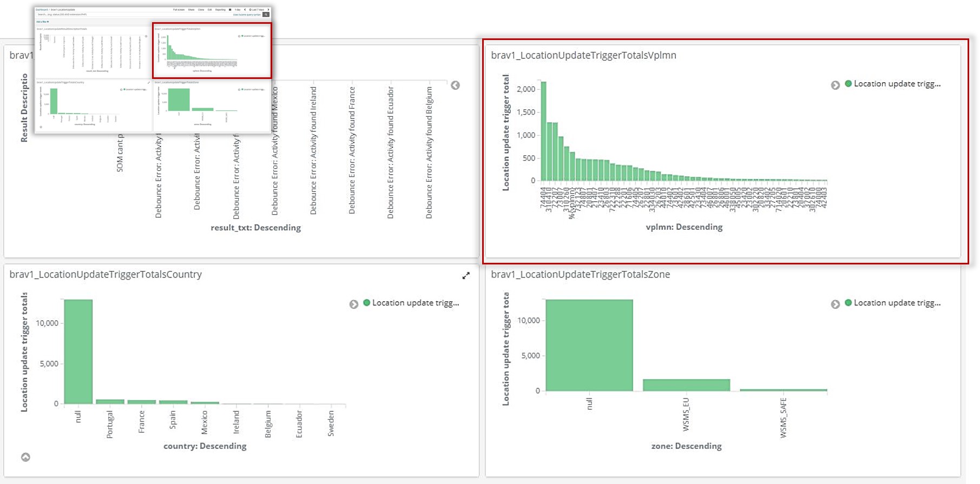The height and width of the screenshot is (484, 980).
Task: Click highlighted Vplmn panel in dashboard thumbnail overlay
Action: click(212, 51)
